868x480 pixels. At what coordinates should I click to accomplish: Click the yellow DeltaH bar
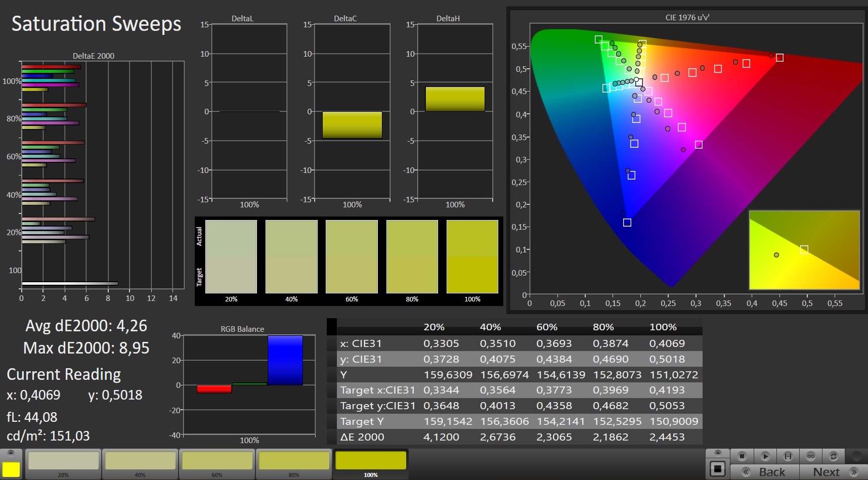coord(455,99)
